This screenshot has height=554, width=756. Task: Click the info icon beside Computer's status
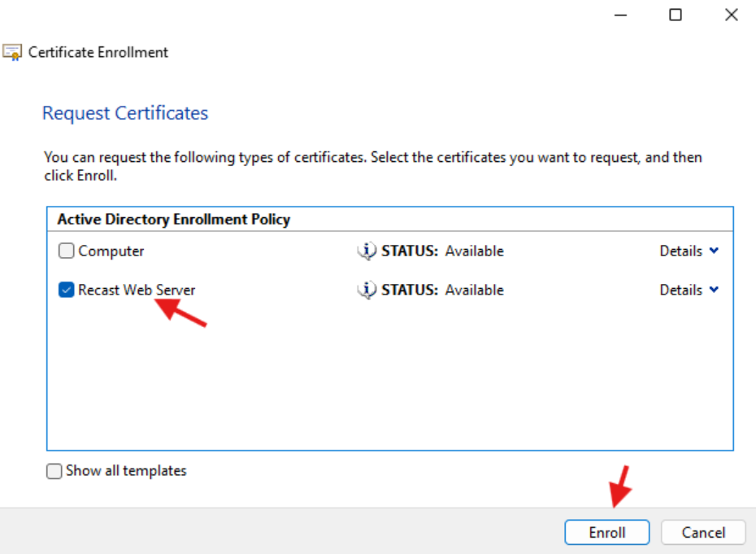tap(368, 251)
